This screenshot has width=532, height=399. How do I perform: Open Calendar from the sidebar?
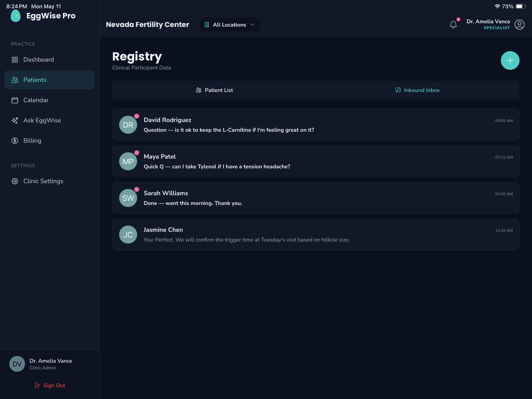point(49,100)
